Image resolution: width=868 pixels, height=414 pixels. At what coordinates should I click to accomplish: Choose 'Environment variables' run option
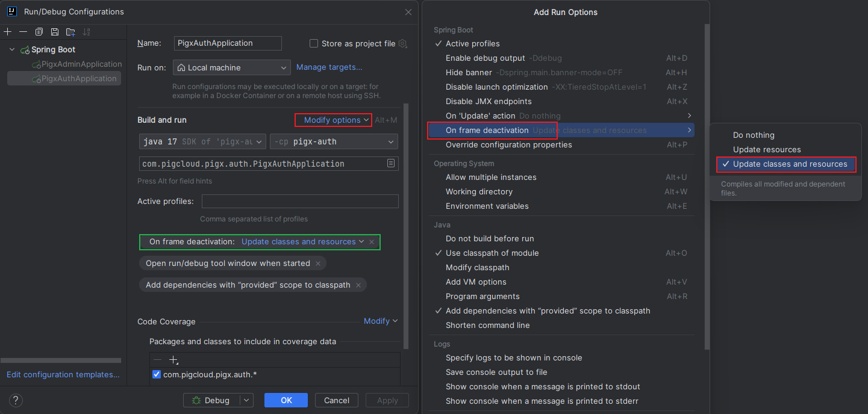coord(487,206)
